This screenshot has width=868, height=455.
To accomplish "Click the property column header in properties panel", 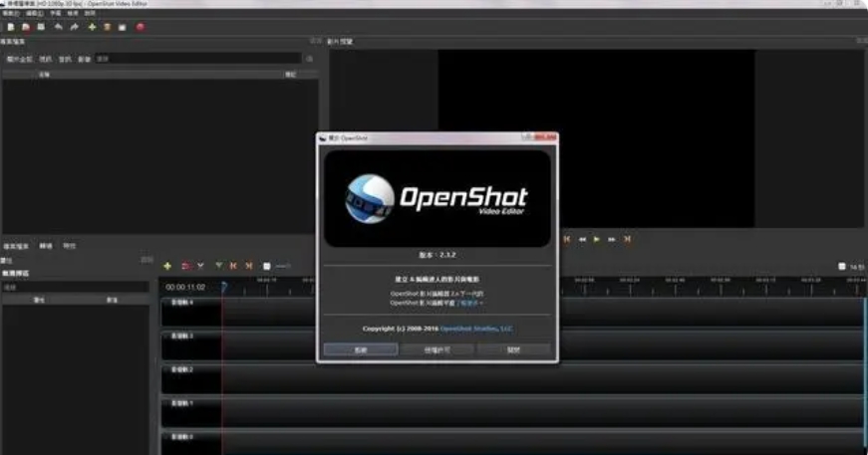I will click(39, 300).
